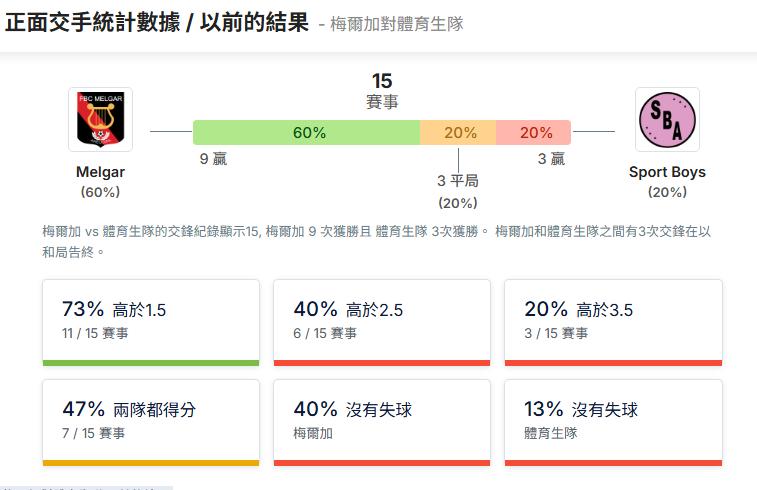Click the FBC Melgar team logo

click(100, 119)
